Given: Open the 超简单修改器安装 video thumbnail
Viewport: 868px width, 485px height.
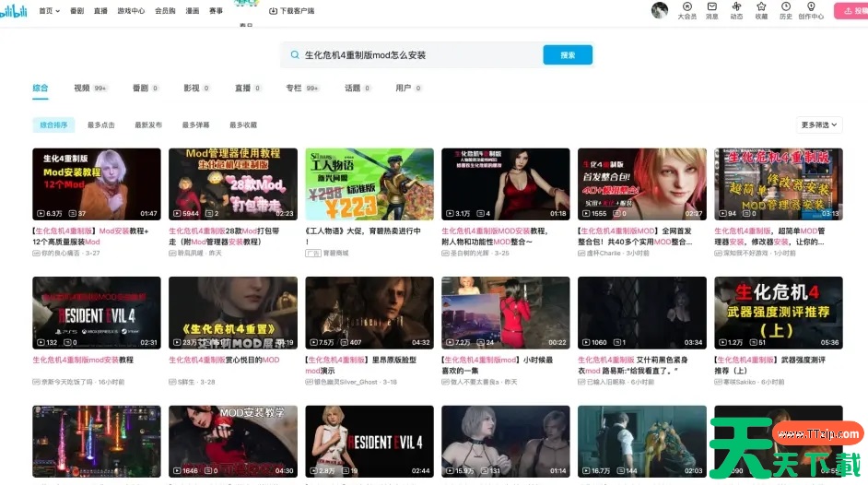Looking at the screenshot, I should pyautogui.click(x=779, y=183).
